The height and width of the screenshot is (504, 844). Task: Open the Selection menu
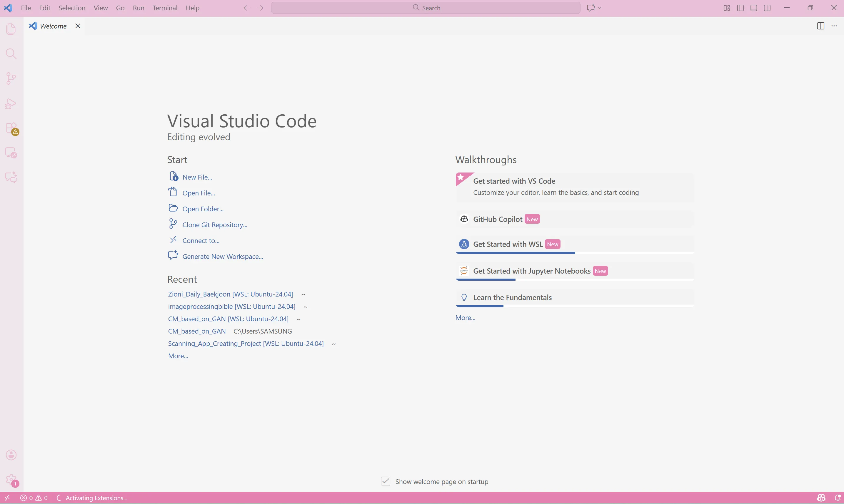pyautogui.click(x=72, y=8)
